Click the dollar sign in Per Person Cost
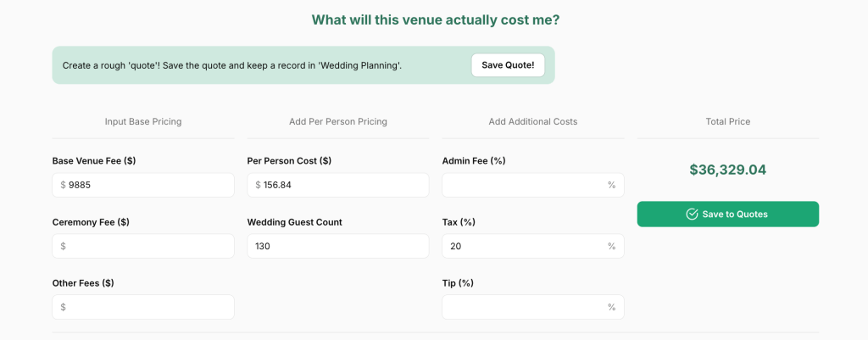This screenshot has height=340, width=868. [x=259, y=185]
